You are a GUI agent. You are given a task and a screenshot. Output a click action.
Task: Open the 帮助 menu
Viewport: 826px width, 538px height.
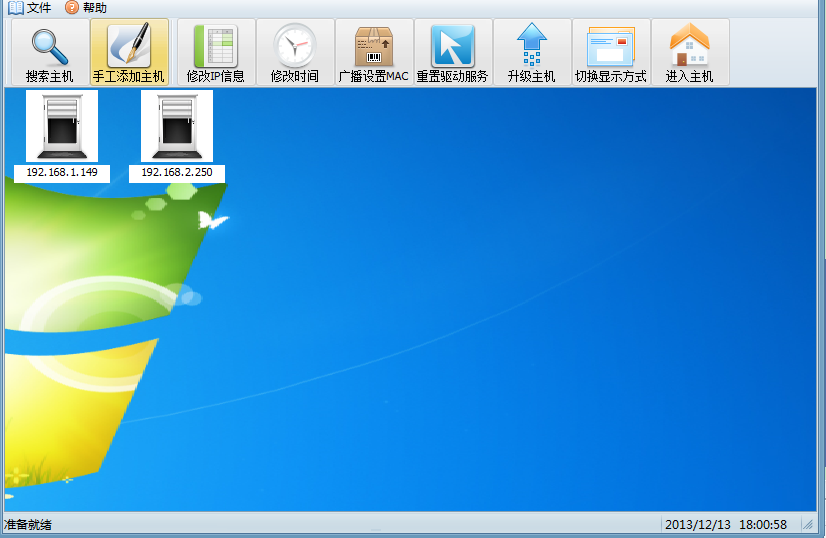86,7
